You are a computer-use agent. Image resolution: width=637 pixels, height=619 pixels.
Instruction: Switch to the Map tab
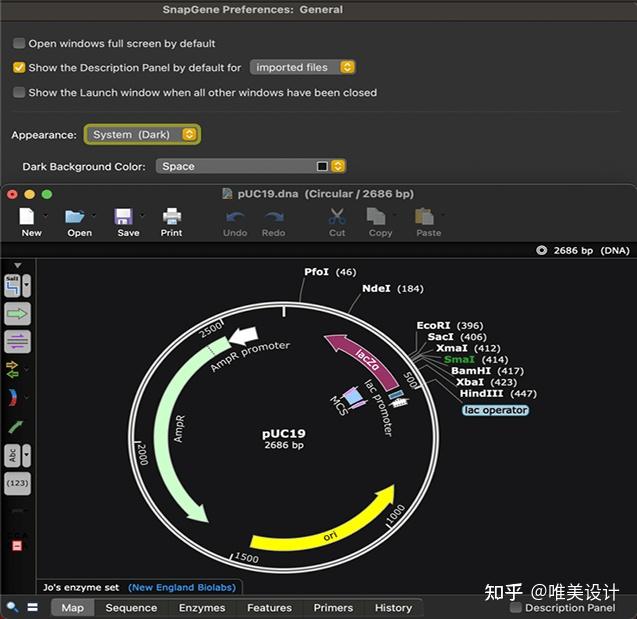pyautogui.click(x=73, y=608)
